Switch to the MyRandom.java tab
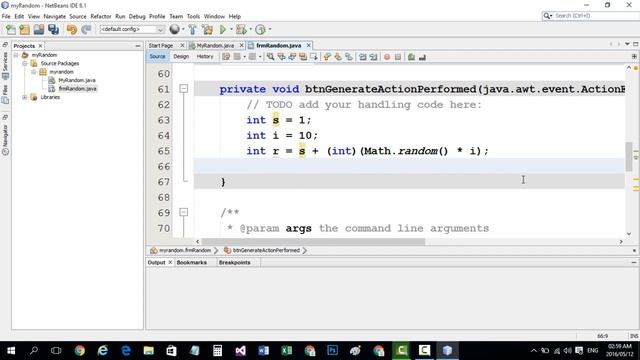This screenshot has height=360, width=640. 216,45
